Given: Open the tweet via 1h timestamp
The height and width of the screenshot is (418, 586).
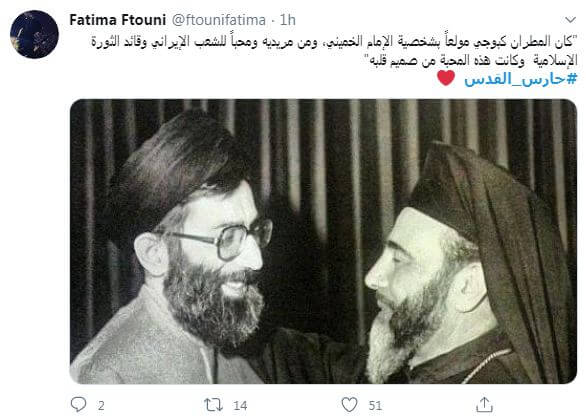Looking at the screenshot, I should click(288, 20).
